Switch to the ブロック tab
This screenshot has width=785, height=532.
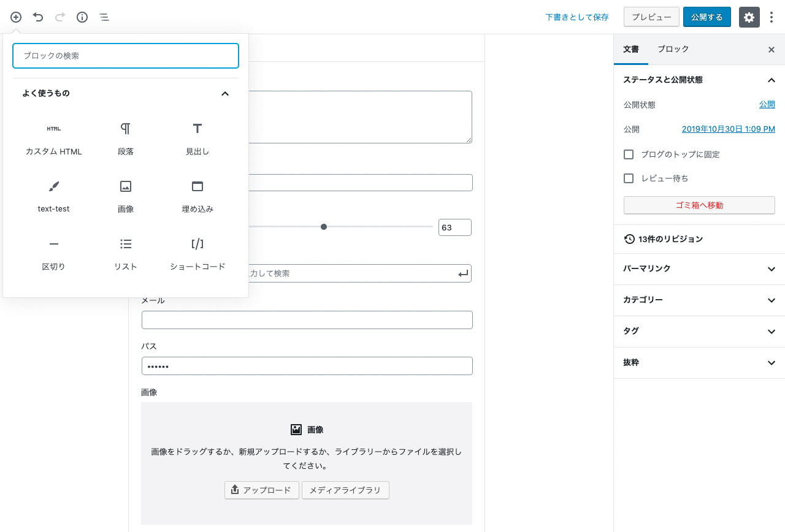pos(673,49)
